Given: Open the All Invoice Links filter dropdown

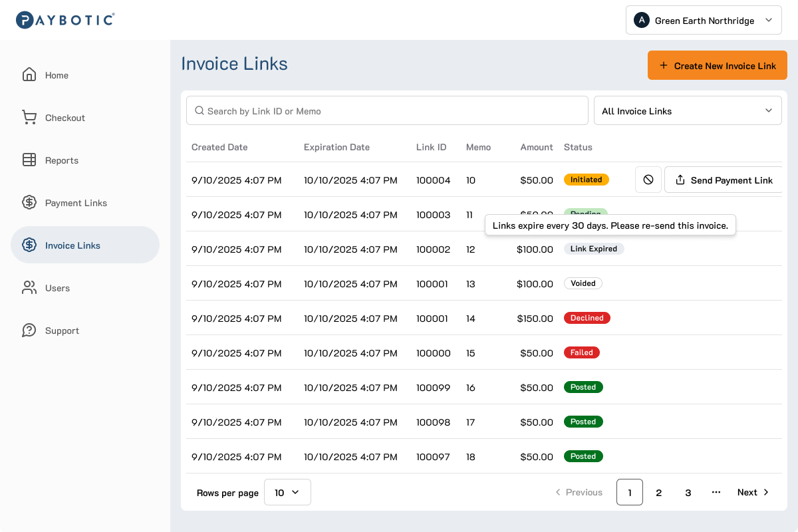Looking at the screenshot, I should point(687,111).
